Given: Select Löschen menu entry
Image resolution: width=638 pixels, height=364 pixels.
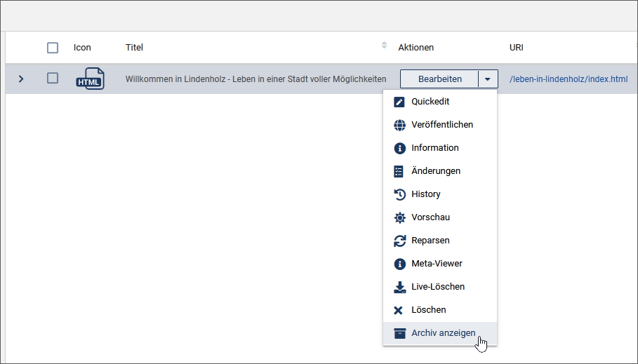Looking at the screenshot, I should [440, 310].
